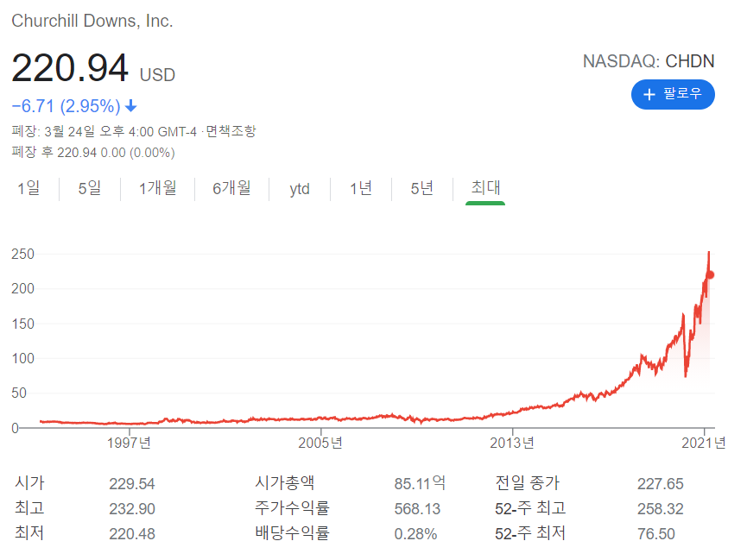This screenshot has height=560, width=747.
Task: Click the plus icon on the 팔로우 button
Action: click(x=650, y=95)
